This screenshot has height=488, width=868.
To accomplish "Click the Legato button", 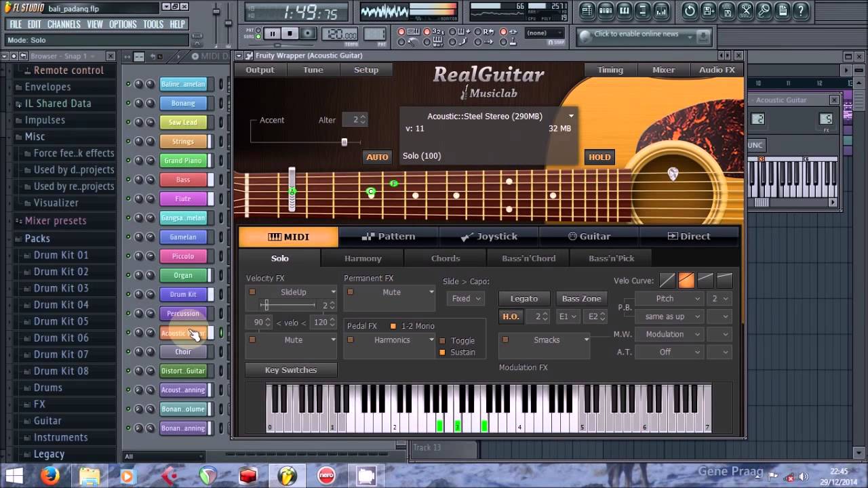I will click(524, 298).
